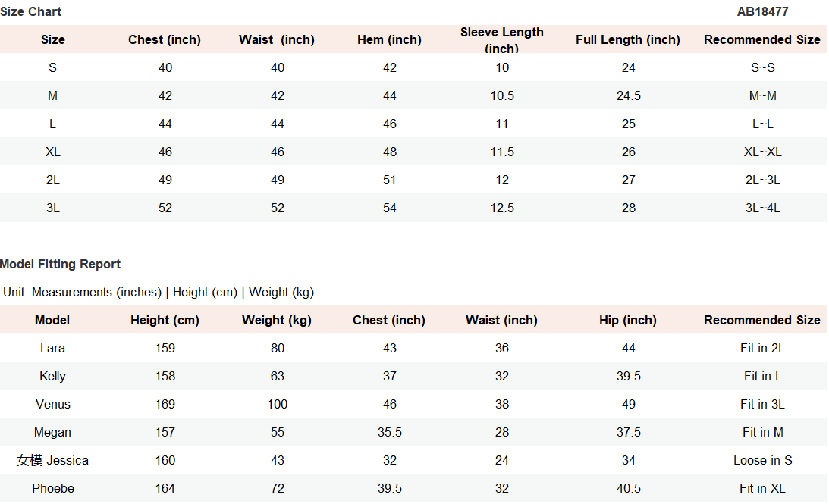
Task: Click the 3L~4L recommended size cell
Action: pyautogui.click(x=762, y=208)
